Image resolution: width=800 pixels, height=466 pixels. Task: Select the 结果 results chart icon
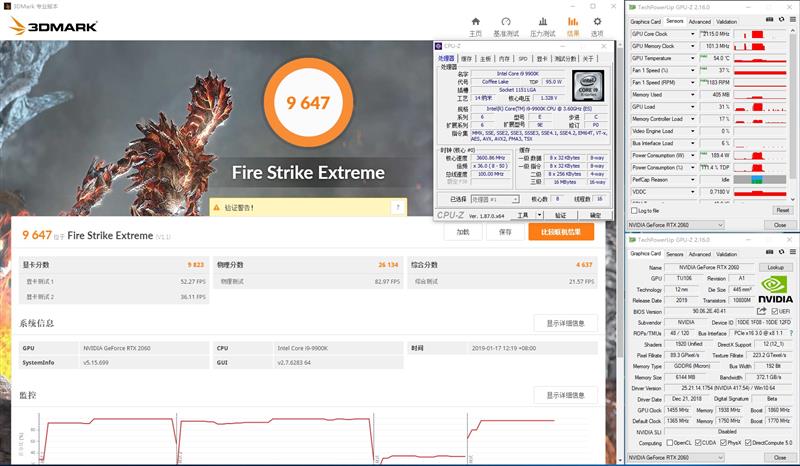pos(572,21)
